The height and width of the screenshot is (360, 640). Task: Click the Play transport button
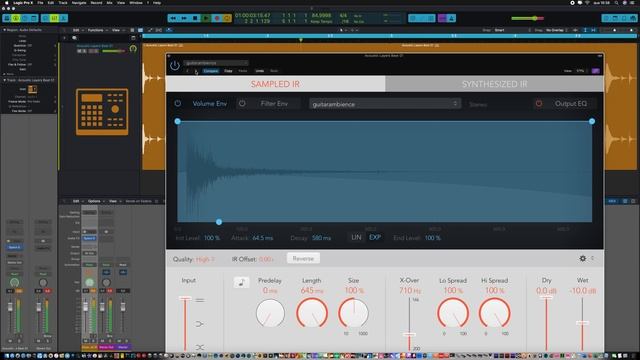pos(206,18)
